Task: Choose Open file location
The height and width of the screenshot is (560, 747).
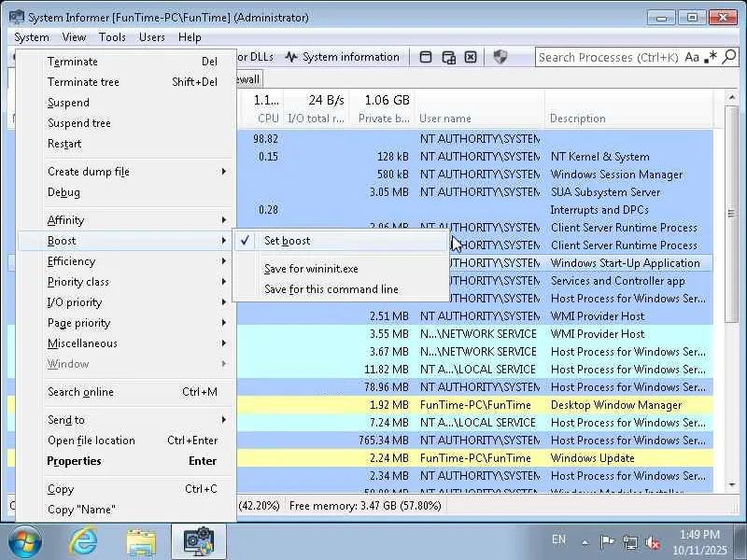Action: [x=126, y=440]
